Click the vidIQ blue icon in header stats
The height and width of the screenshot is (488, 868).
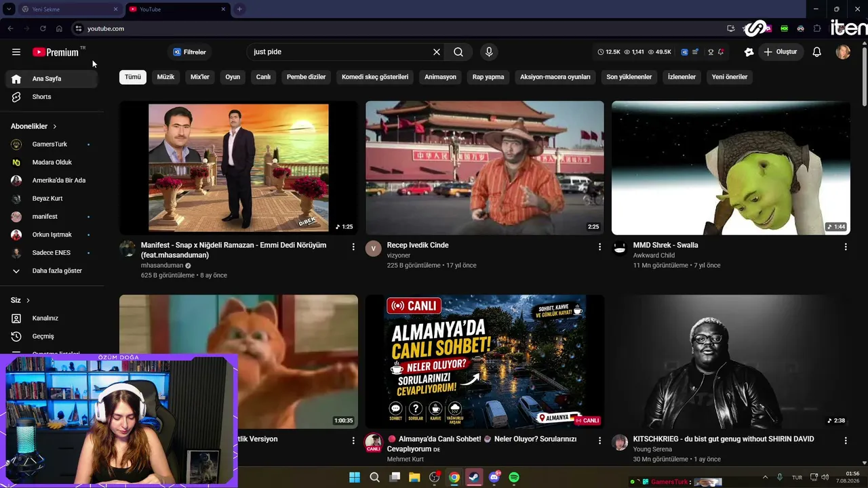[x=684, y=52]
